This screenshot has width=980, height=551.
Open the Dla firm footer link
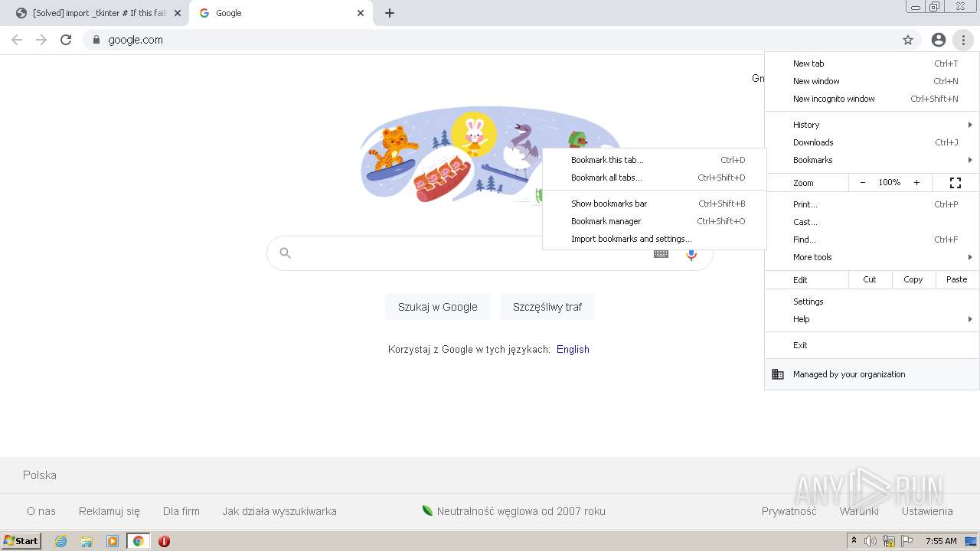point(181,511)
